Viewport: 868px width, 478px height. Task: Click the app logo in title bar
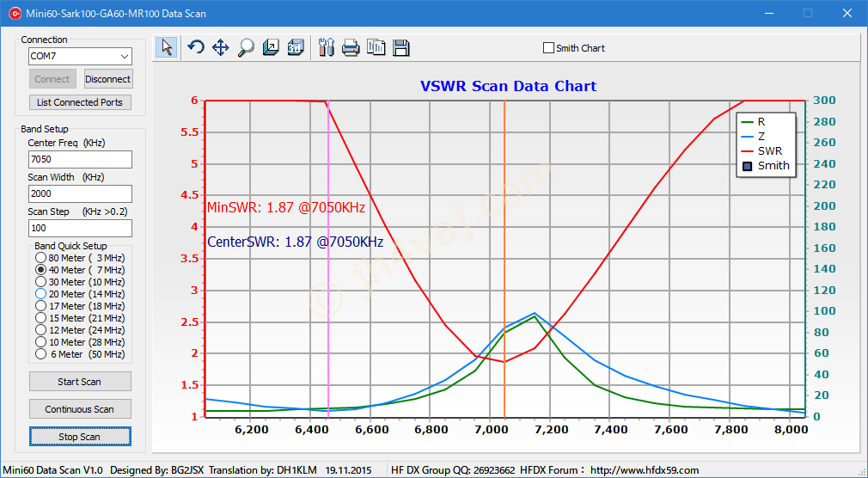(15, 13)
